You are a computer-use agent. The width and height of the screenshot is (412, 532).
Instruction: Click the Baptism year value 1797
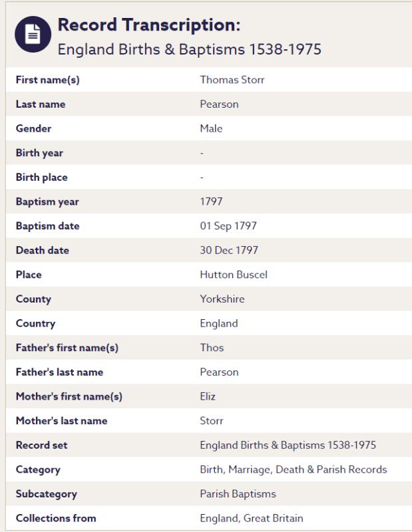pos(211,201)
